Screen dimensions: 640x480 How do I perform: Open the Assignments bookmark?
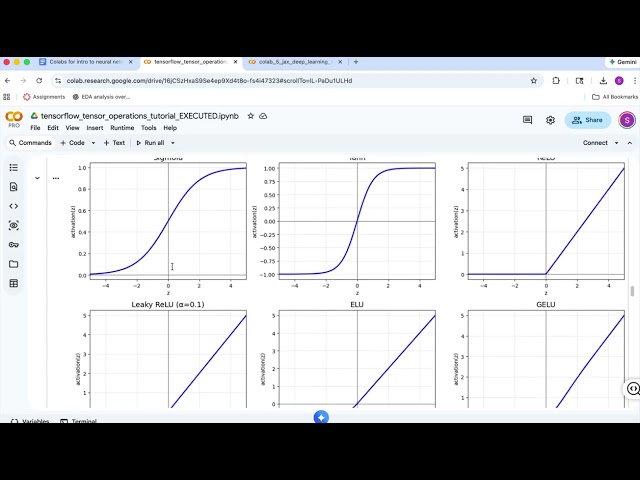(44, 97)
